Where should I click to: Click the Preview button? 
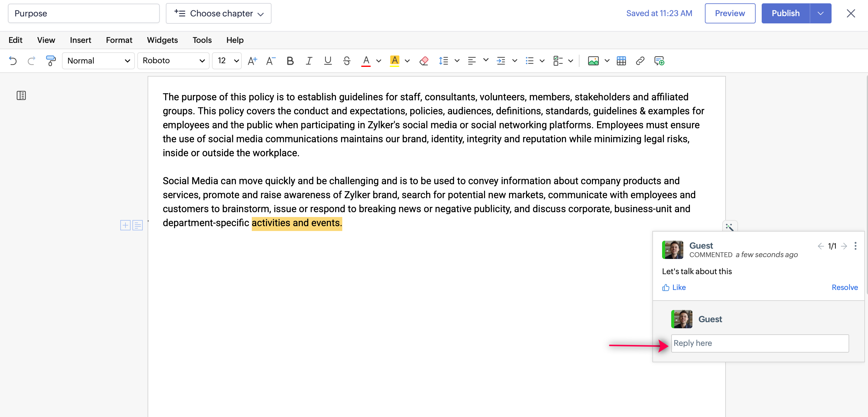pyautogui.click(x=730, y=13)
